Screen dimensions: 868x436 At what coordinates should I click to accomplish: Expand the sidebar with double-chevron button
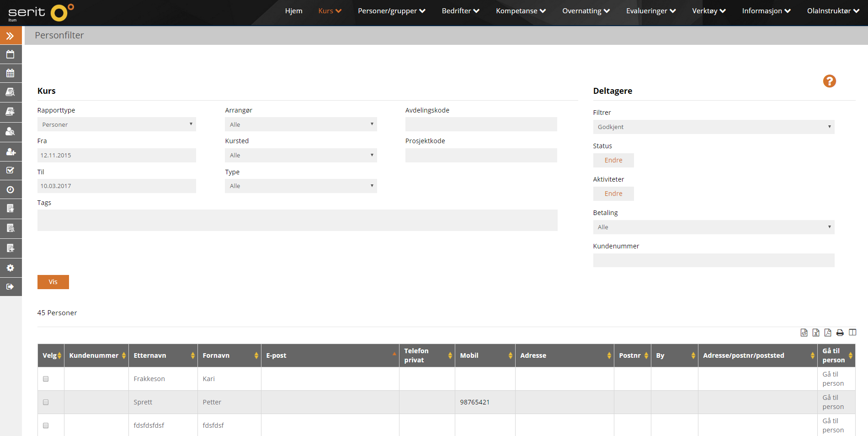point(11,36)
